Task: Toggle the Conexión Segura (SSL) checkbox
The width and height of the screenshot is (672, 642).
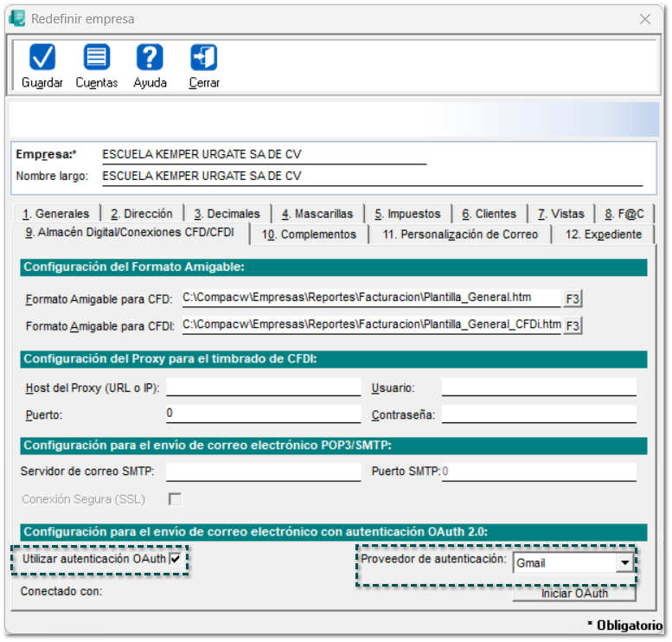Action: 176,499
